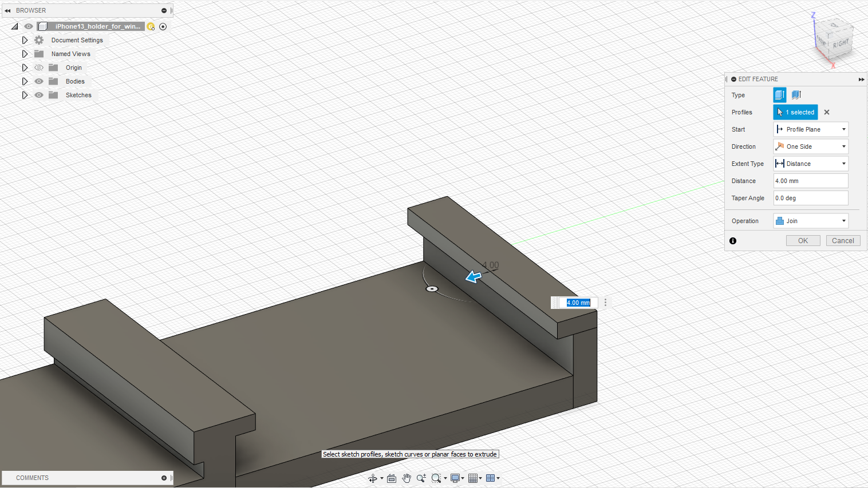This screenshot has height=488, width=868.
Task: Show the hidden Origin folder
Action: [39, 68]
